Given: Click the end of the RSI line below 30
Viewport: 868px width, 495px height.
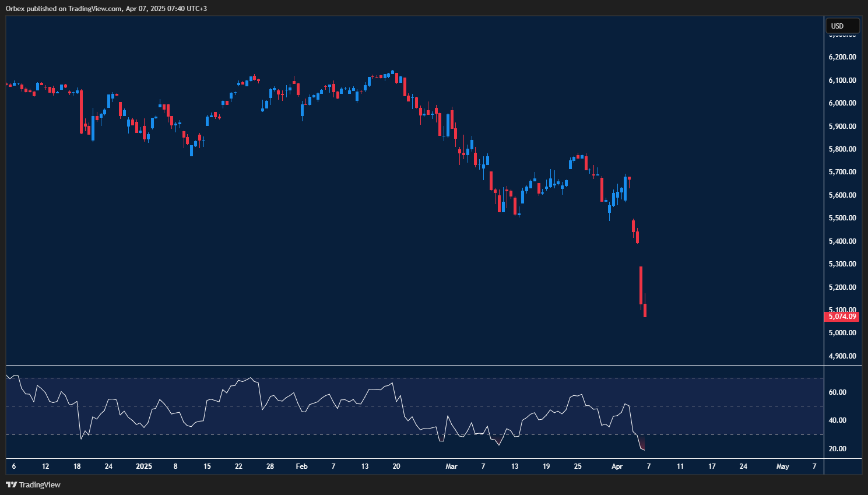Looking at the screenshot, I should [x=644, y=450].
